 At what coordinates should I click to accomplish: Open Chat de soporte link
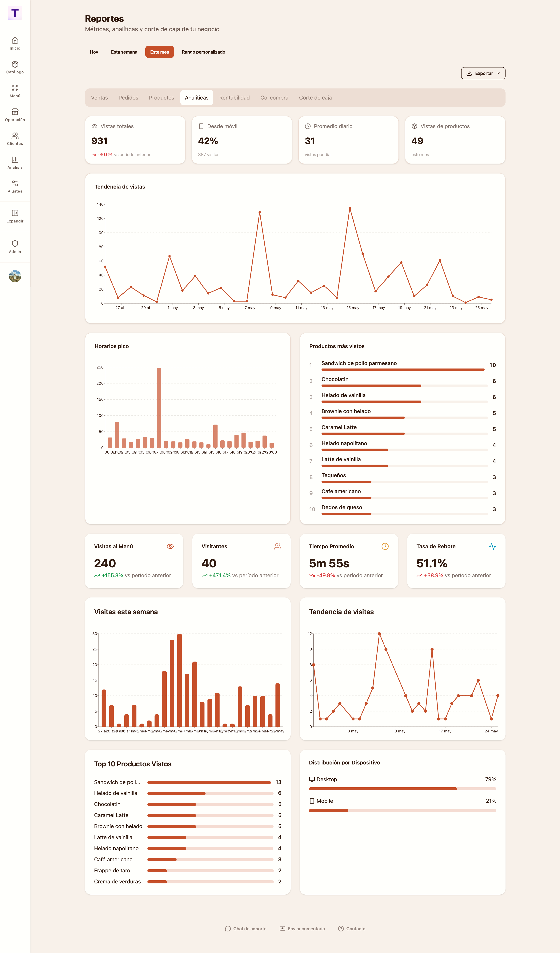(x=246, y=928)
